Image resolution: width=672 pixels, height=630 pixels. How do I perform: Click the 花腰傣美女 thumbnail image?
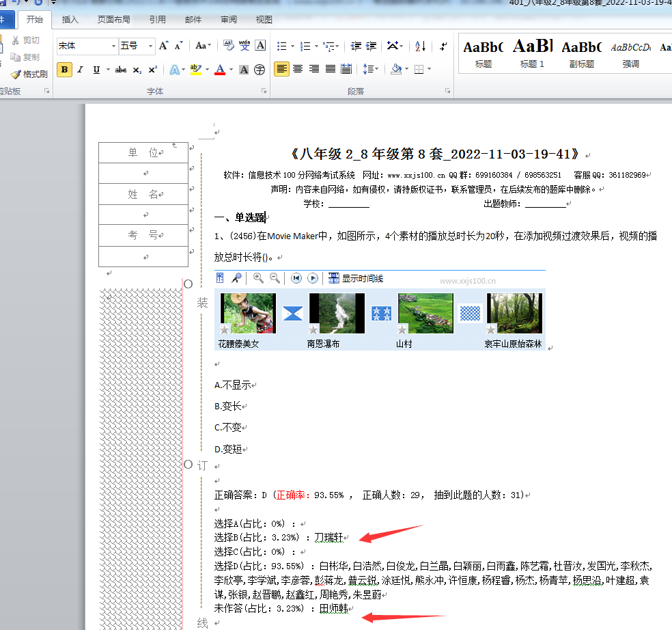248,314
